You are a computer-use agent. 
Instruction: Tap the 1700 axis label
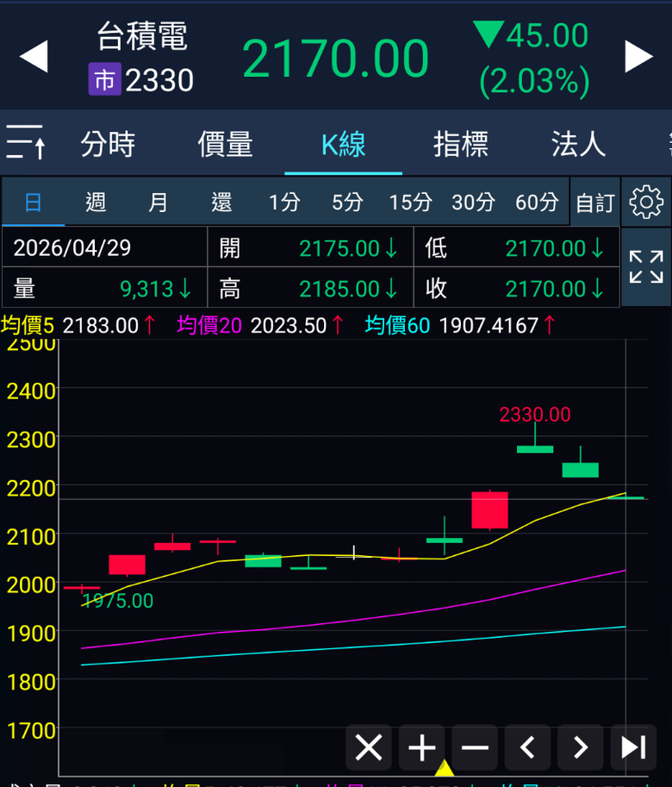[x=31, y=731]
